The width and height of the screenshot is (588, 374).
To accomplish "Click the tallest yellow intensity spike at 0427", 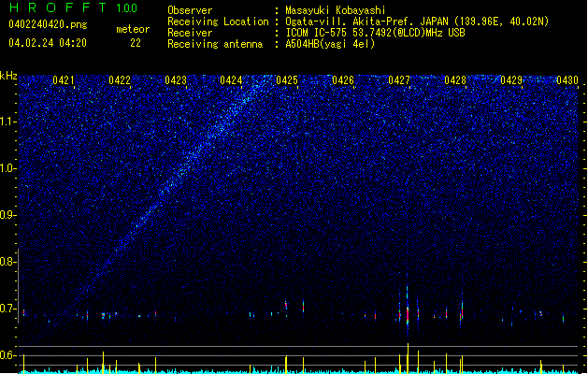I will tap(408, 358).
